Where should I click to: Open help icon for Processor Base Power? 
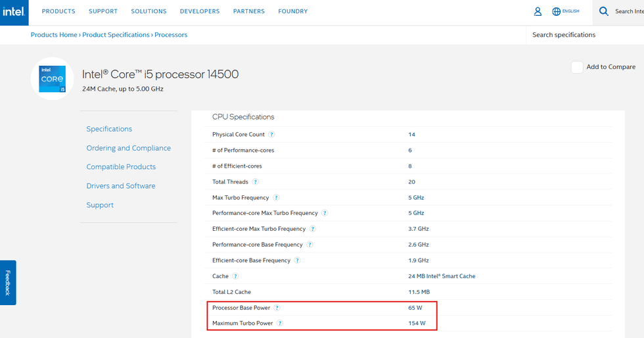coord(277,308)
